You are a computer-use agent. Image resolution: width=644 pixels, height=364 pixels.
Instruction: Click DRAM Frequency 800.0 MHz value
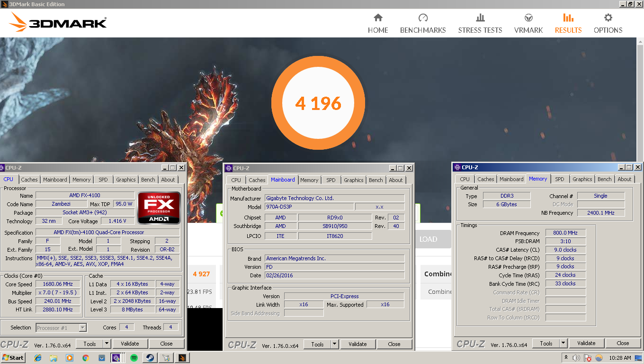click(x=565, y=233)
